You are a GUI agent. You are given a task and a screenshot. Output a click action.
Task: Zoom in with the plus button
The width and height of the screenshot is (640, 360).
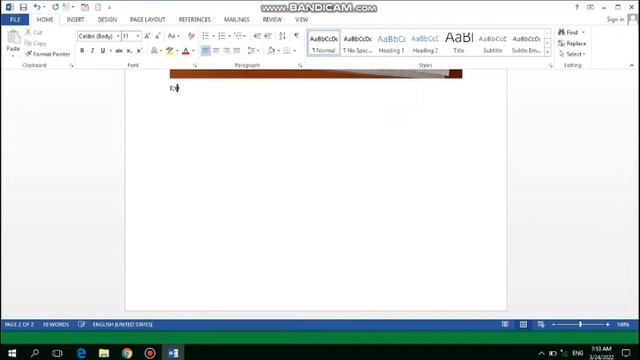[608, 324]
